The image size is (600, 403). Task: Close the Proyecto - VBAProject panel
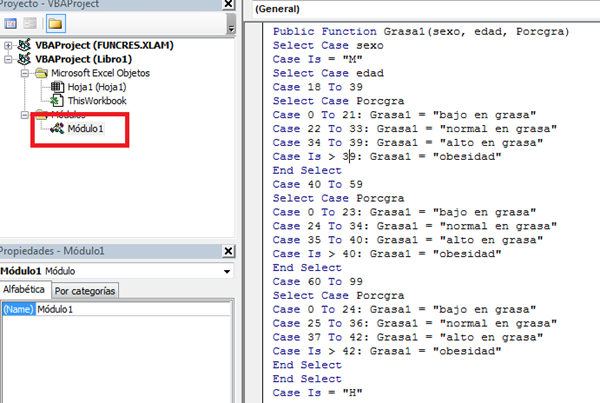228,4
